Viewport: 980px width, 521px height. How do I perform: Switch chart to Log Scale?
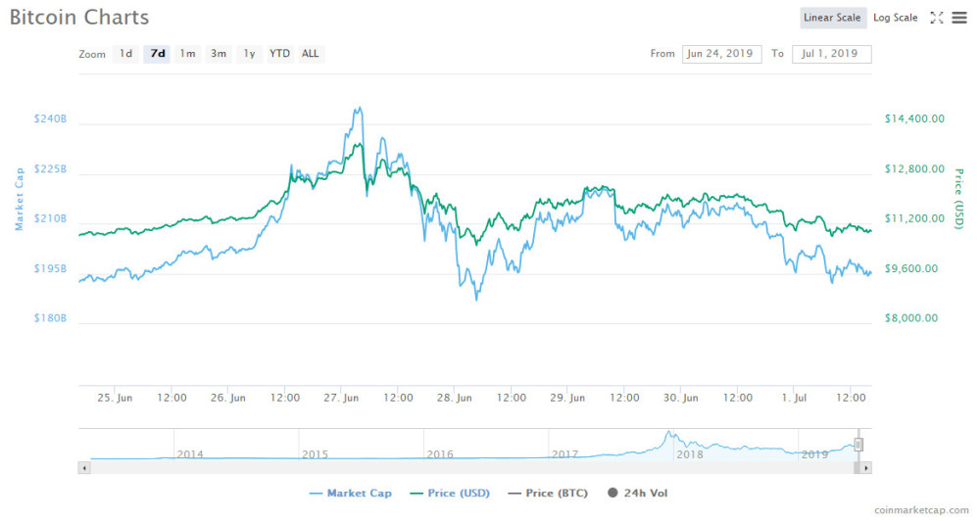[895, 18]
